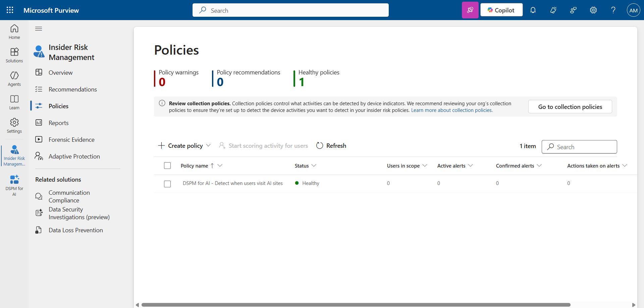The height and width of the screenshot is (308, 644).
Task: Open DSPM for AI in left rail
Action: [x=14, y=185]
